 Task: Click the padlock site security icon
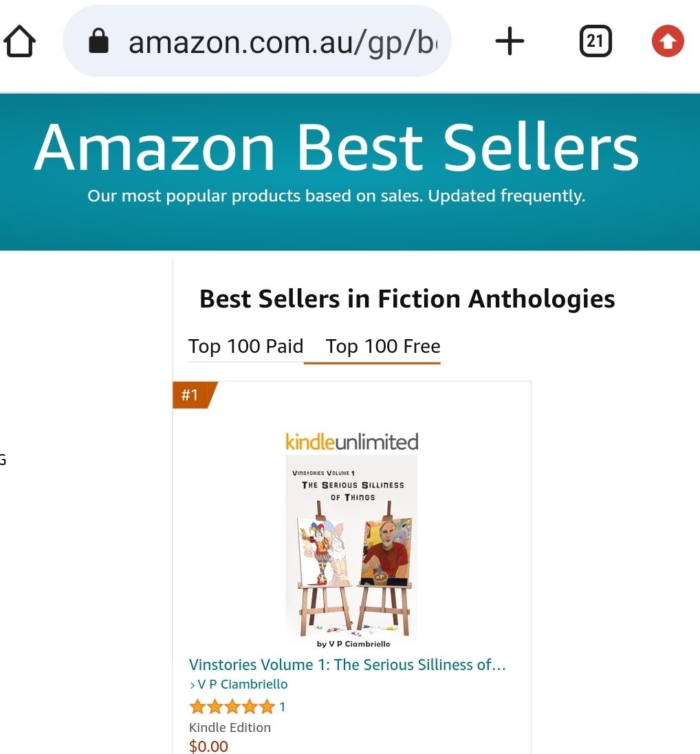click(x=99, y=42)
